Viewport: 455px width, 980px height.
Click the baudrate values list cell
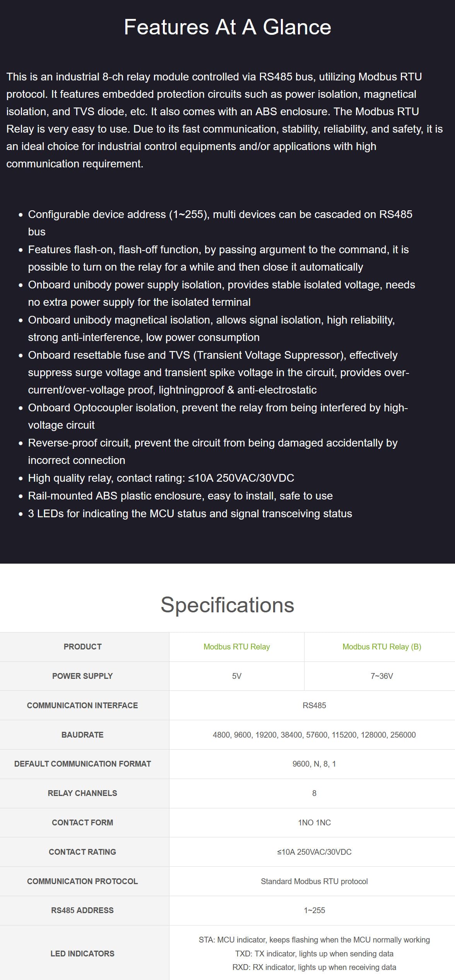tap(314, 735)
